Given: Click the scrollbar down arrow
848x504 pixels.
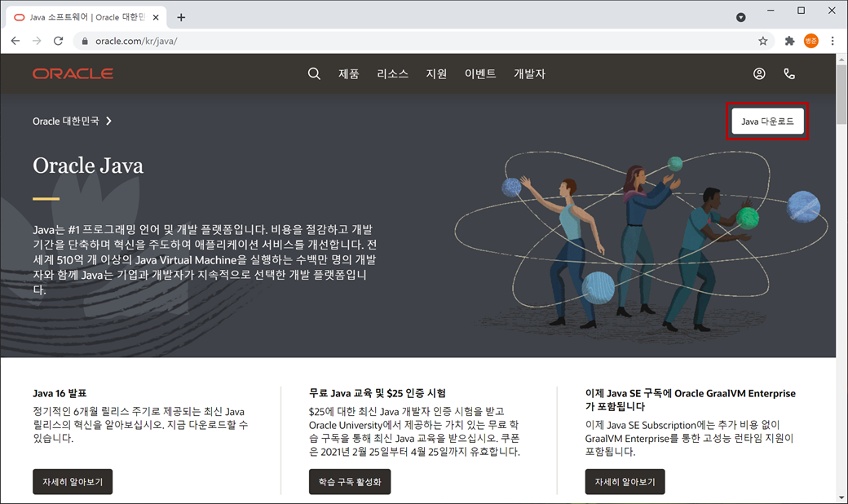Looking at the screenshot, I should [841, 497].
